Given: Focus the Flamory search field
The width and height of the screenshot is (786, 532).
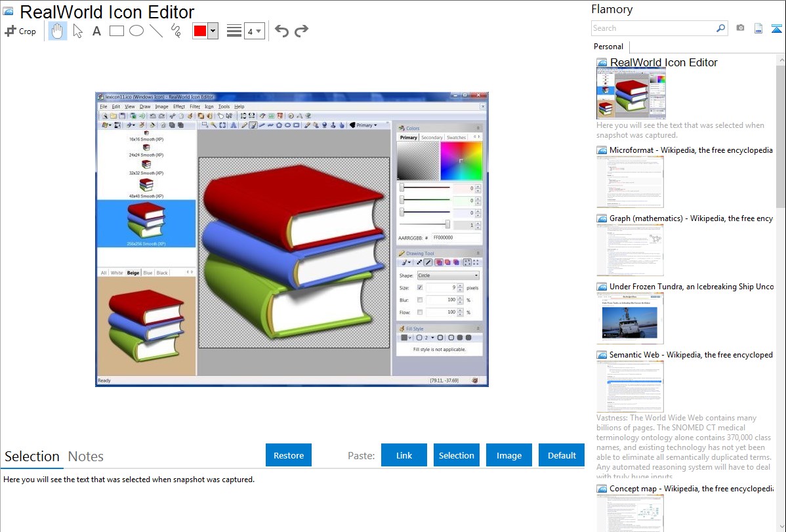Looking at the screenshot, I should tap(653, 28).
